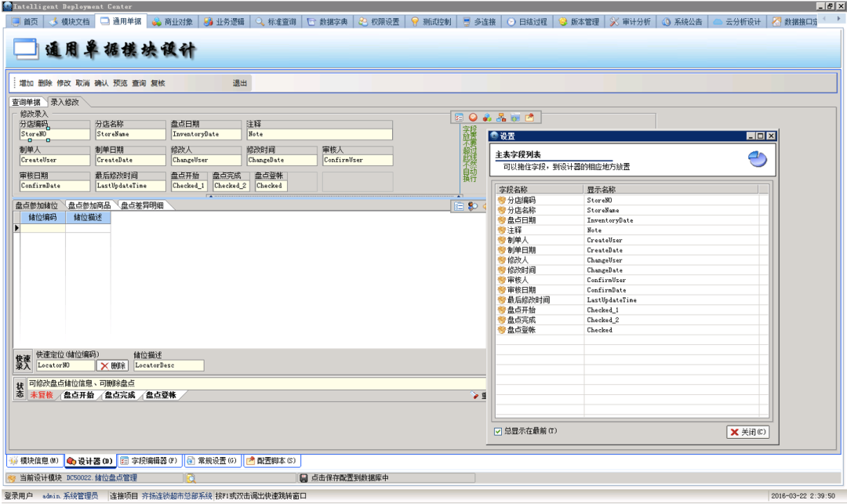Open the 数据字典 tab
The width and height of the screenshot is (847, 504).
327,22
